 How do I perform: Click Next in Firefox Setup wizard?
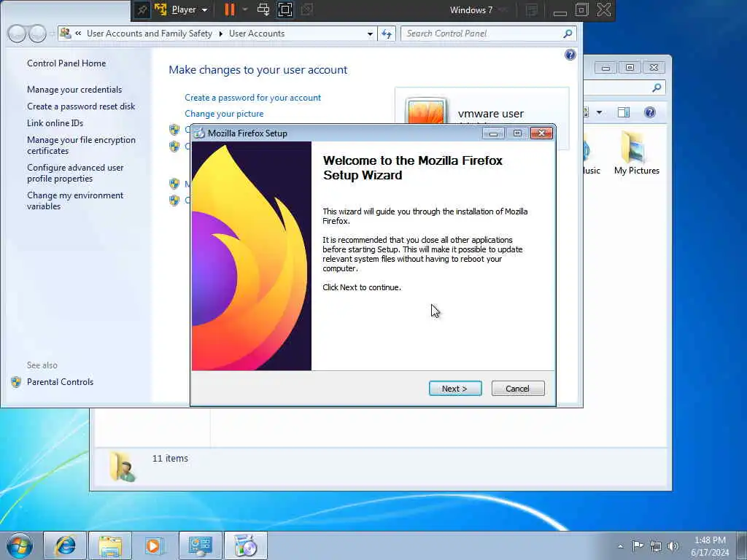tap(455, 389)
